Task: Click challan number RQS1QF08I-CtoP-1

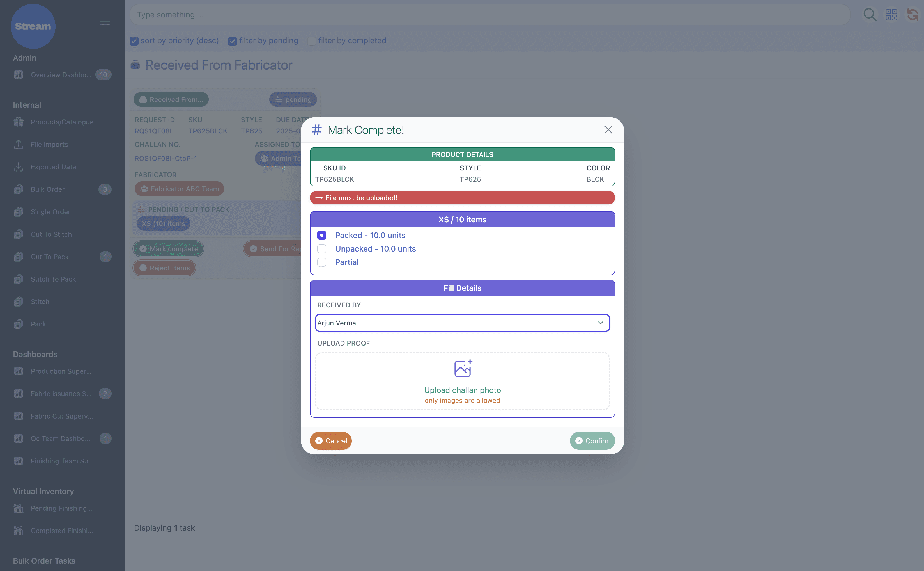Action: pos(166,159)
